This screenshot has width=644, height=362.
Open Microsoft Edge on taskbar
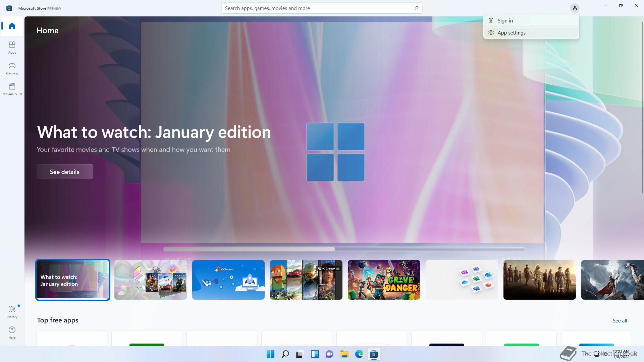click(359, 354)
